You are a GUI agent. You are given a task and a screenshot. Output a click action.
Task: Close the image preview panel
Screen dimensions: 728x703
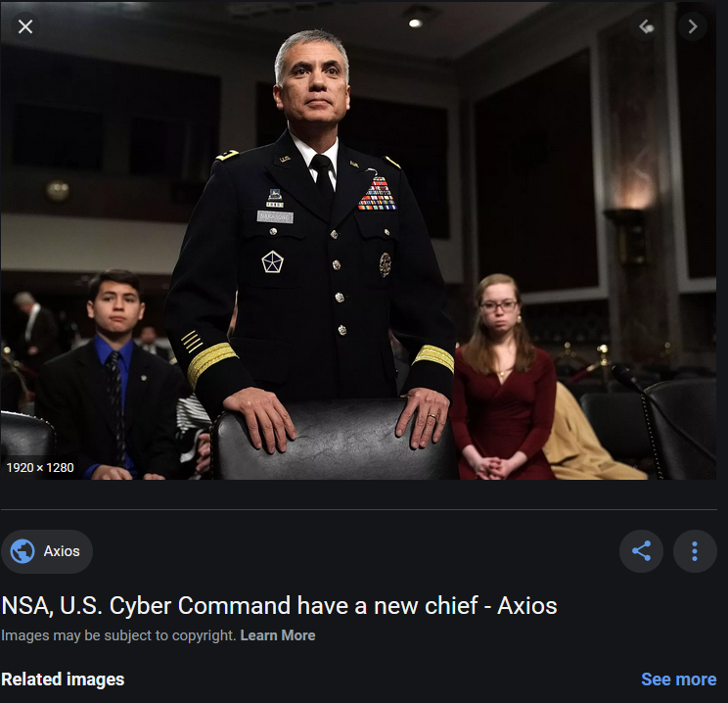[25, 26]
